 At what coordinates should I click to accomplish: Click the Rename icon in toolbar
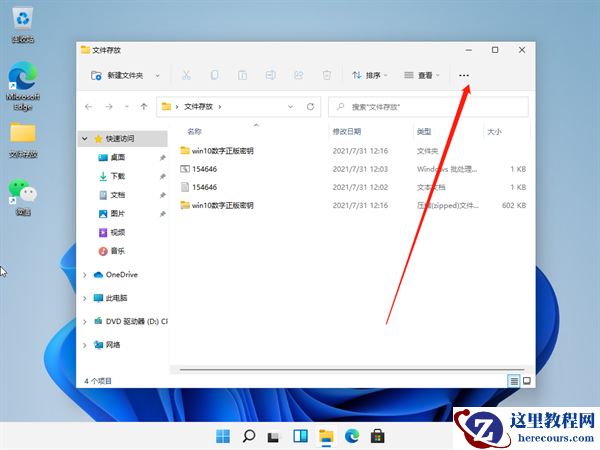271,75
